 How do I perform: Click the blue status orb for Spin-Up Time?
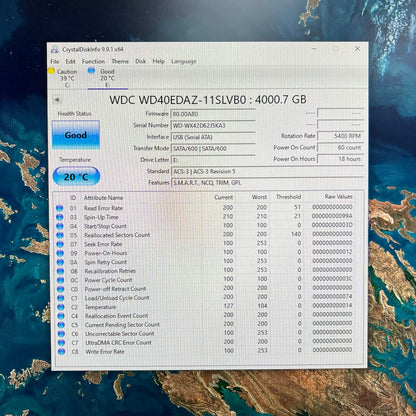tap(60, 217)
